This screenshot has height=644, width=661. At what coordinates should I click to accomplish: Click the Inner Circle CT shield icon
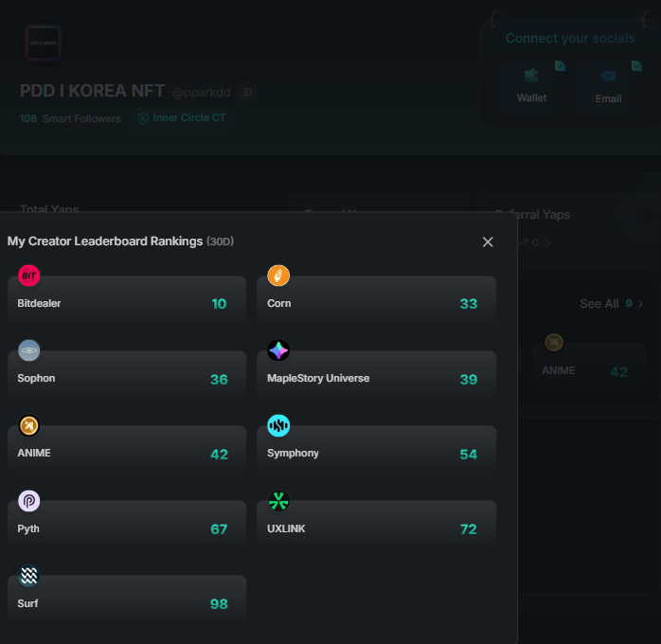pos(143,118)
